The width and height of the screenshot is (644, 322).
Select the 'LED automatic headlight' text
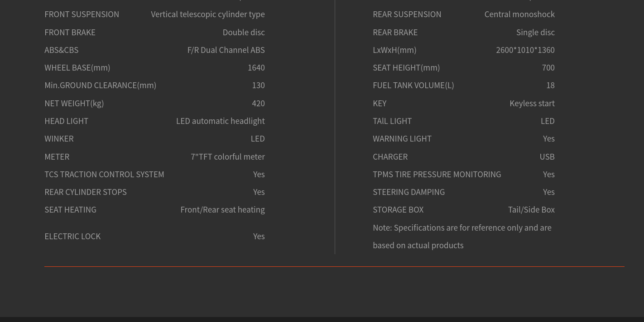point(220,121)
